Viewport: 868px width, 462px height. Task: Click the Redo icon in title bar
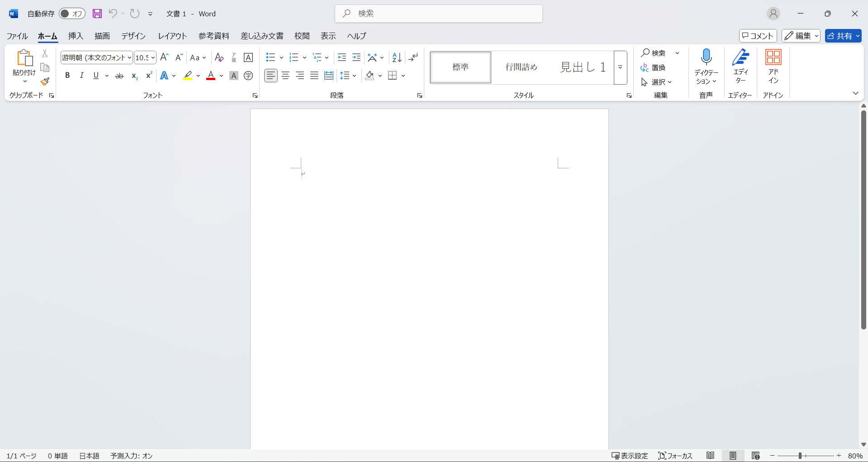135,14
